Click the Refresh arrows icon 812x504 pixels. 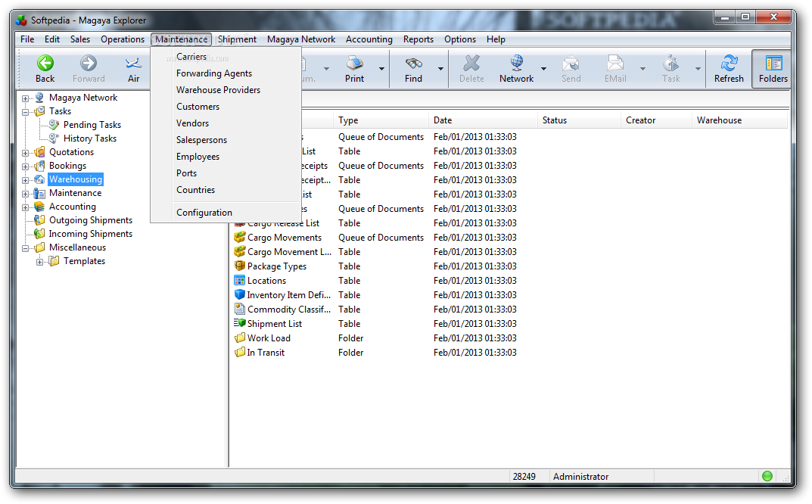point(730,64)
